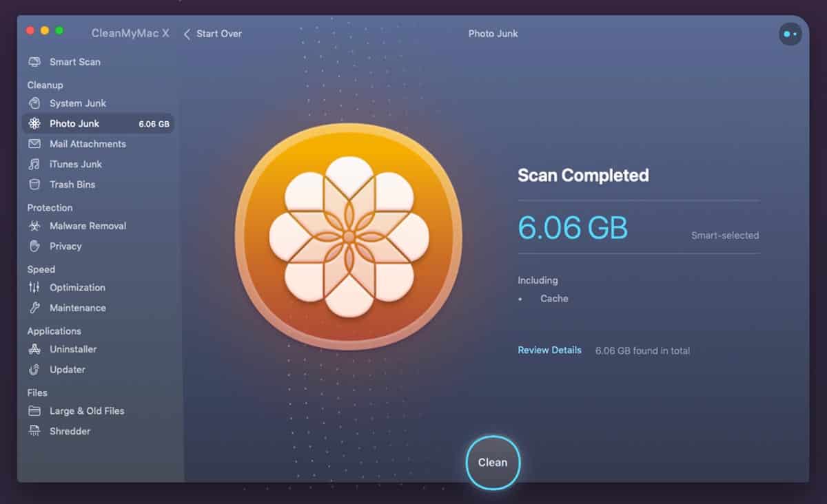Open iTunes Junk music note icon

34,165
